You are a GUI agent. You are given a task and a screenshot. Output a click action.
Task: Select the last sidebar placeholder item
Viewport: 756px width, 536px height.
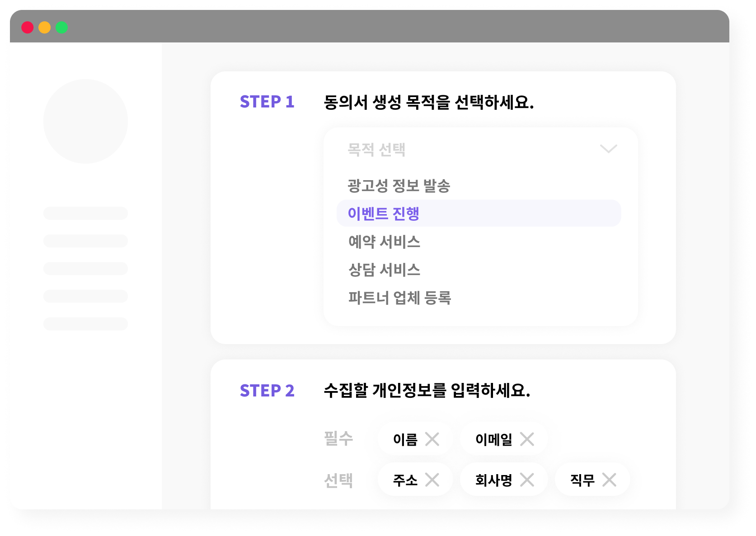click(x=85, y=324)
